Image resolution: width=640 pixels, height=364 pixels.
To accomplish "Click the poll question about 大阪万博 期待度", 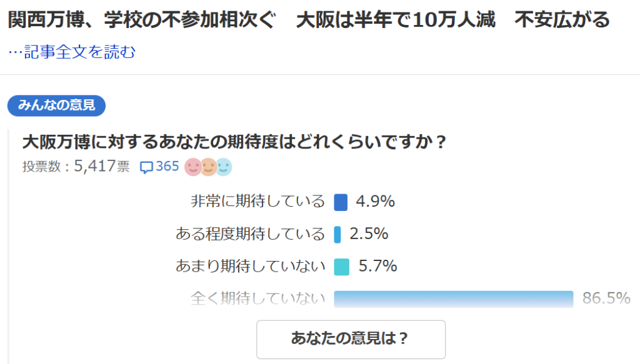I will pyautogui.click(x=234, y=142).
